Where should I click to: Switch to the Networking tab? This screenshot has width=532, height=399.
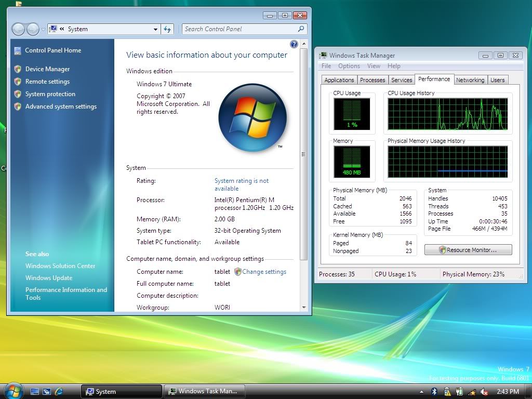[470, 80]
